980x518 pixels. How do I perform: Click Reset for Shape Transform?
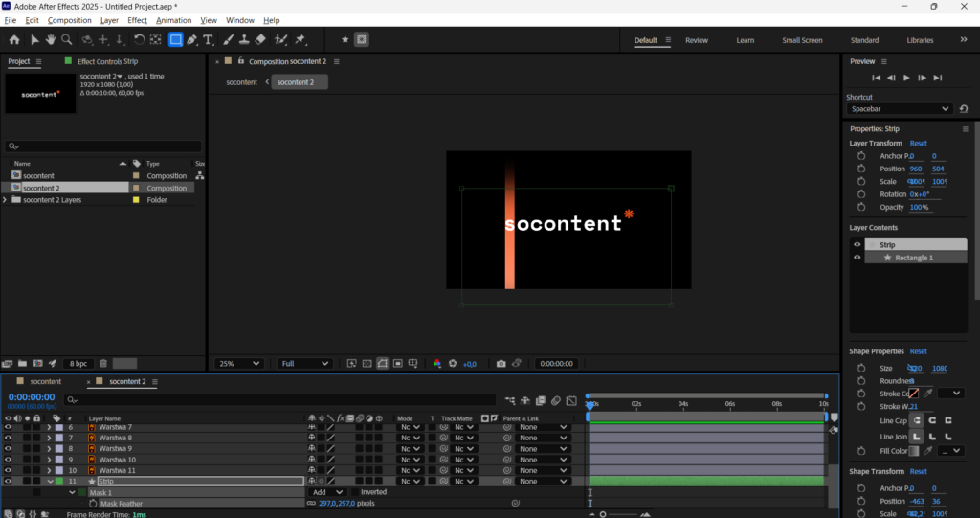tap(918, 472)
